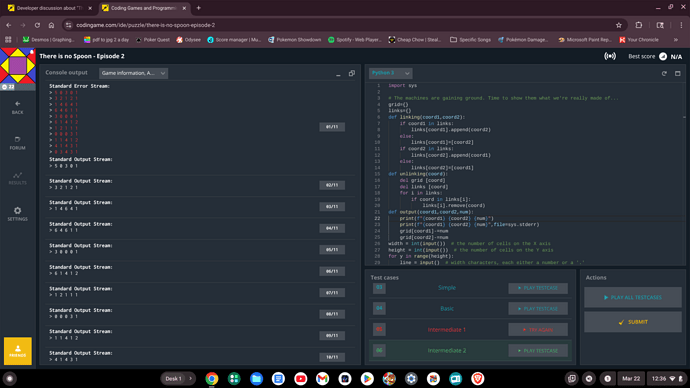
Task: Bookmark this page with the star
Action: tap(619, 25)
